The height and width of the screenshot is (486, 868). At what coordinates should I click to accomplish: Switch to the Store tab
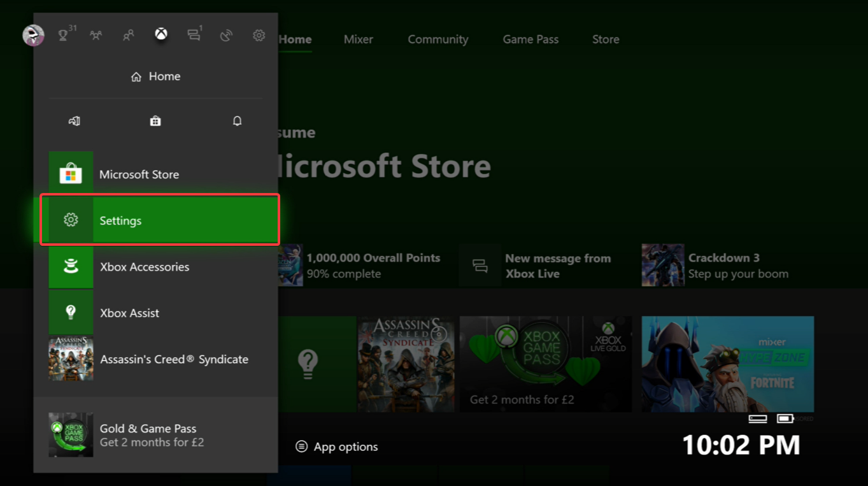(606, 39)
